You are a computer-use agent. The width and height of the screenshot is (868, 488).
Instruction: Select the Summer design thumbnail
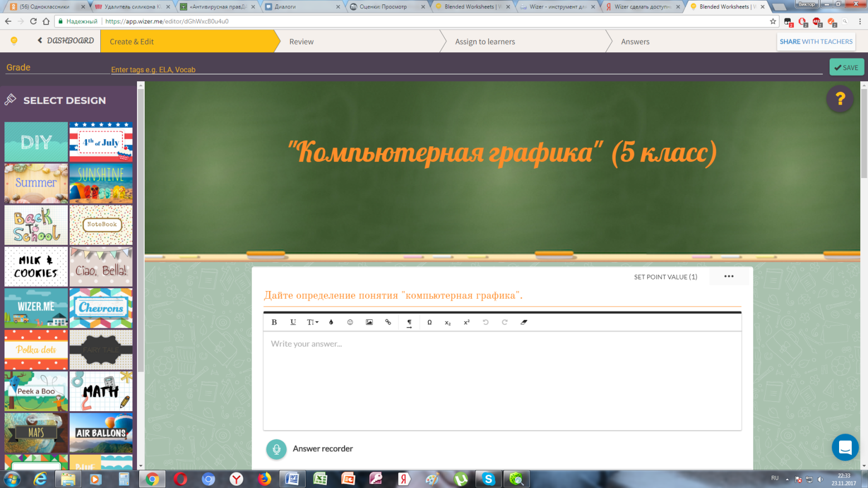click(36, 183)
